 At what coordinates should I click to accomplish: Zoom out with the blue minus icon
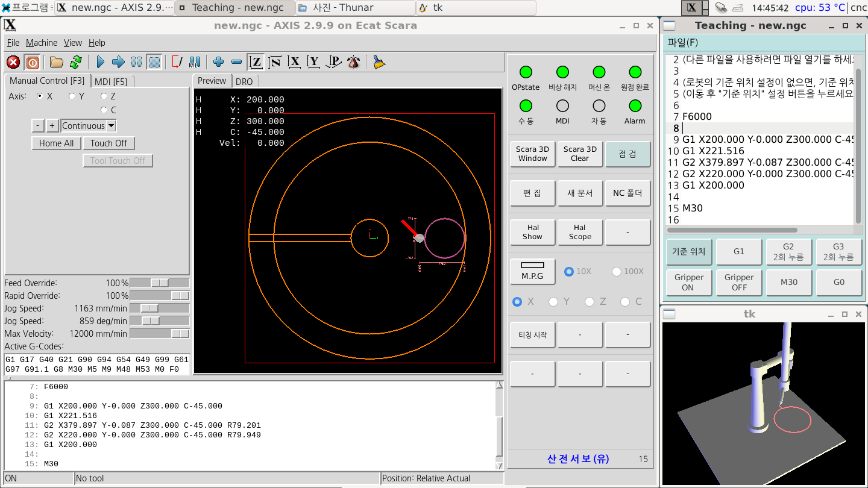[x=236, y=62]
